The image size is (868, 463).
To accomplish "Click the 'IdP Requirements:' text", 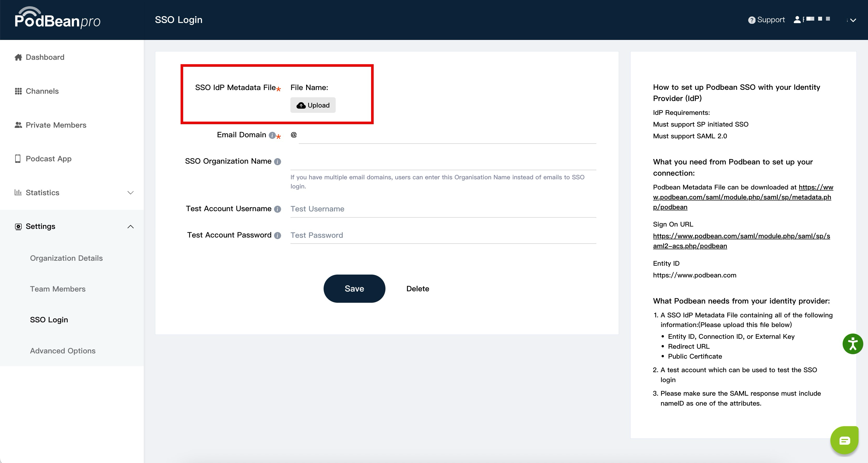I will [681, 112].
